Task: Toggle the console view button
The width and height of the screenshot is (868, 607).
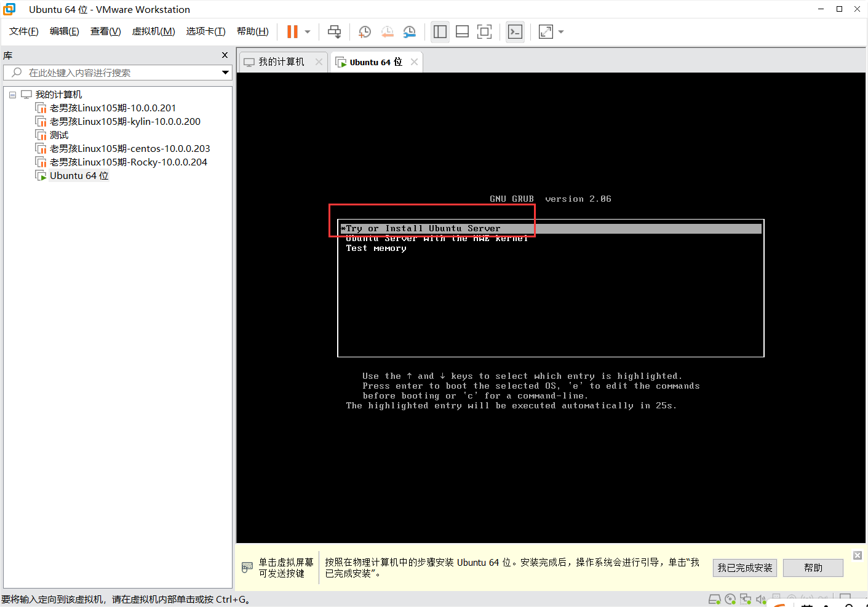Action: click(516, 31)
